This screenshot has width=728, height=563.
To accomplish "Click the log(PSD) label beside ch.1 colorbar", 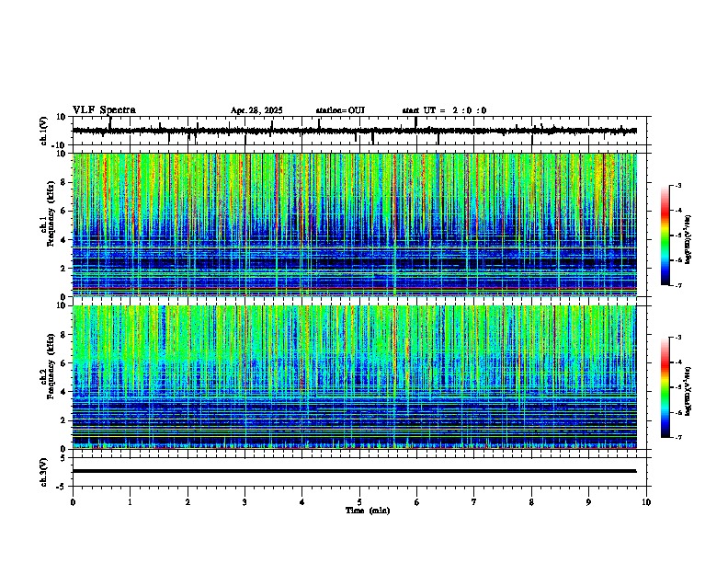I will 688,240.
